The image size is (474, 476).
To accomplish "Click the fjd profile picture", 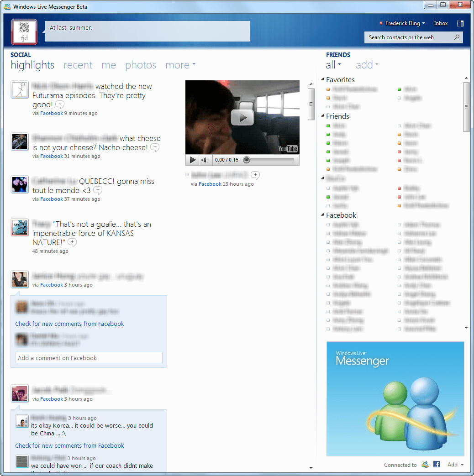I will click(x=24, y=32).
